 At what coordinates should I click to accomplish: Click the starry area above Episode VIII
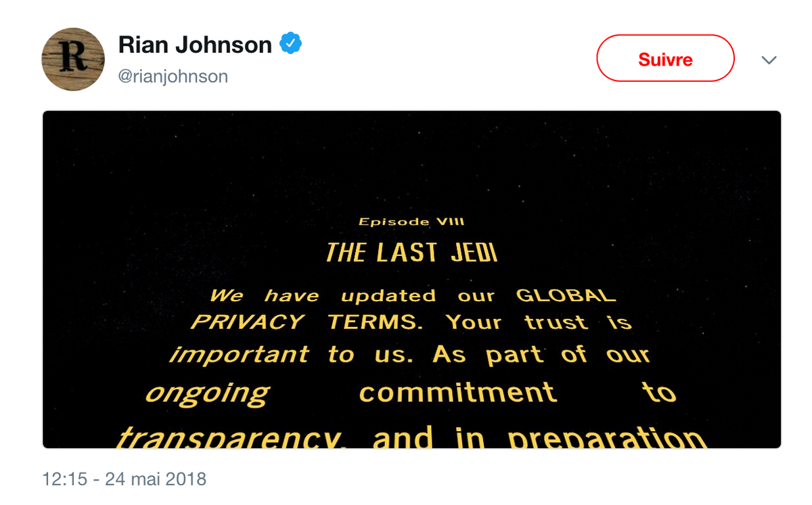411,162
